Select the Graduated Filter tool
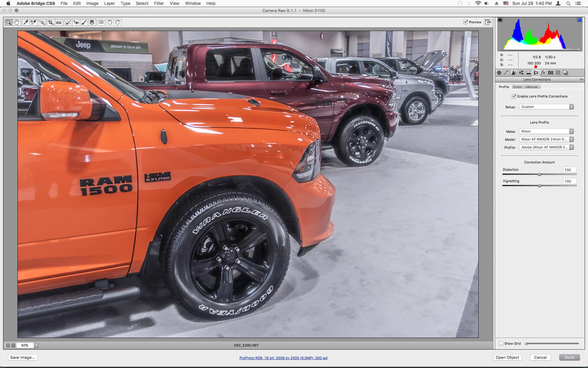Viewport: 588px width, 368px height. point(92,22)
